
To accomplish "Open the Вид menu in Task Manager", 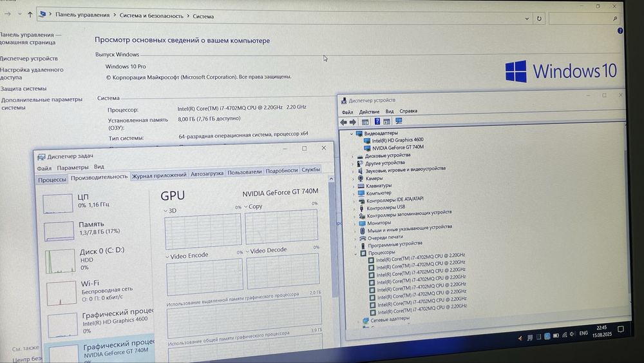I will pos(99,167).
